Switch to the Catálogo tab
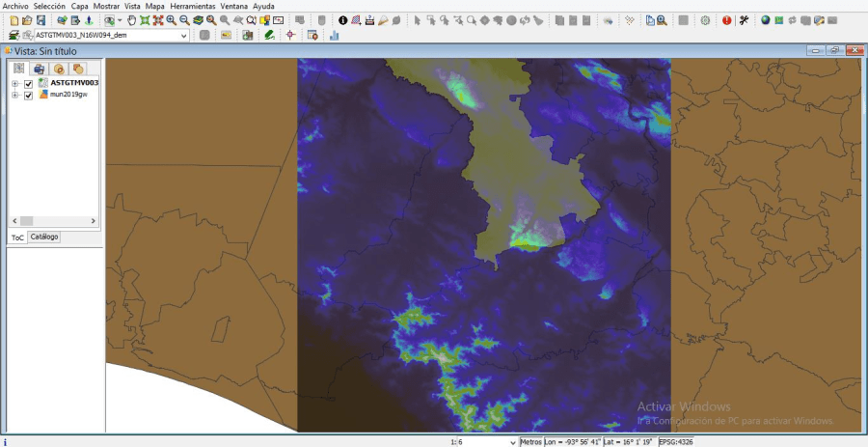The width and height of the screenshot is (868, 447). pos(43,237)
